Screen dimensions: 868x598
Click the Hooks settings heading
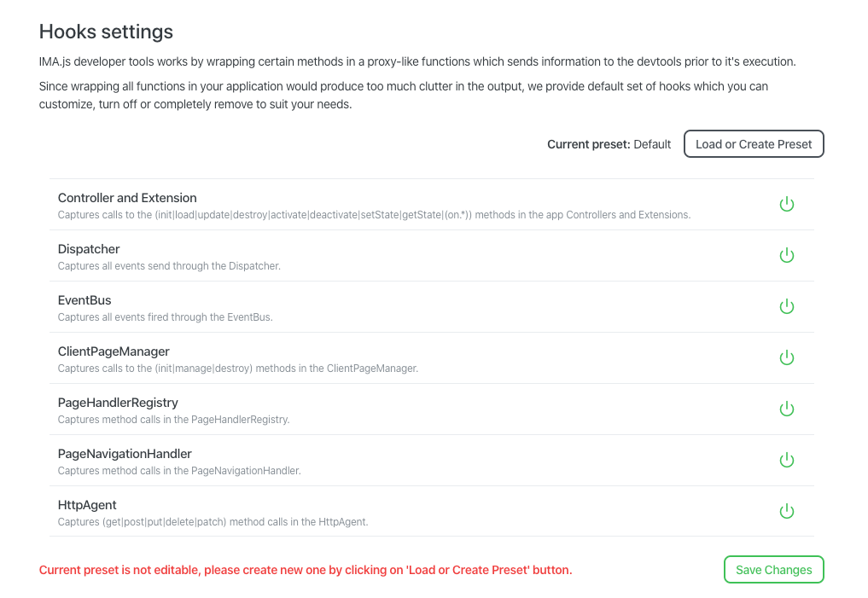(x=106, y=32)
